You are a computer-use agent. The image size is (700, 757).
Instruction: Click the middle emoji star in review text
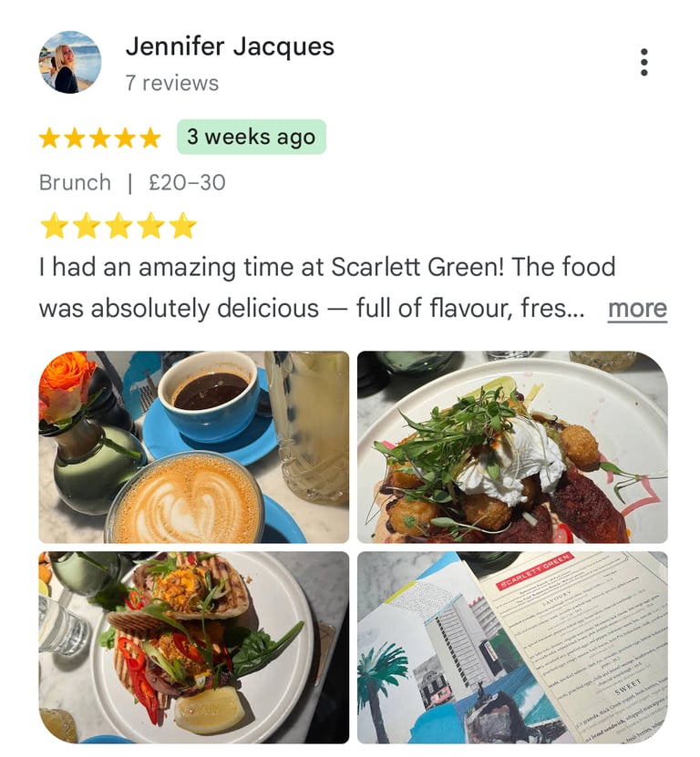pyautogui.click(x=118, y=225)
